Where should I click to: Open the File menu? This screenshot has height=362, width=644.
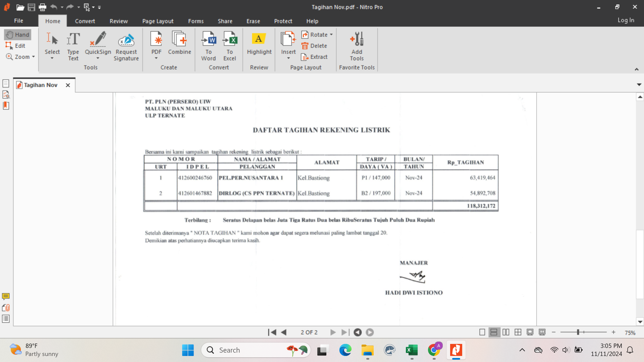[18, 21]
